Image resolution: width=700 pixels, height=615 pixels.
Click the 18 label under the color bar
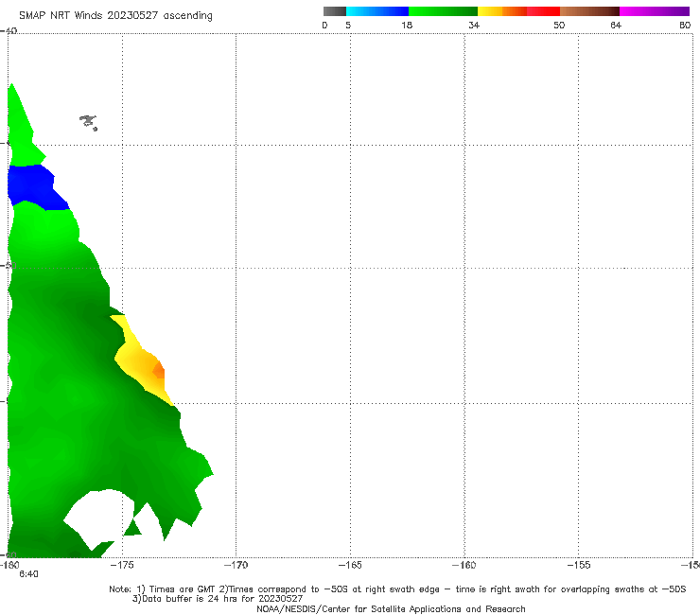(x=407, y=25)
